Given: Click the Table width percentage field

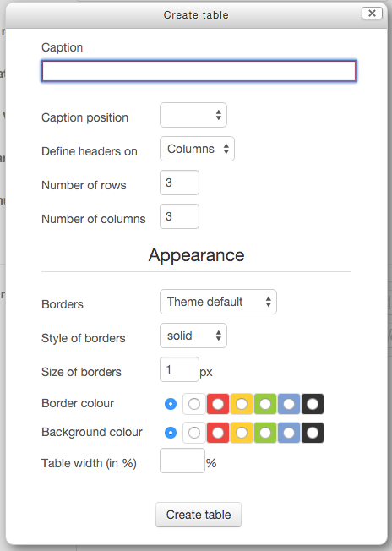Looking at the screenshot, I should (x=182, y=461).
